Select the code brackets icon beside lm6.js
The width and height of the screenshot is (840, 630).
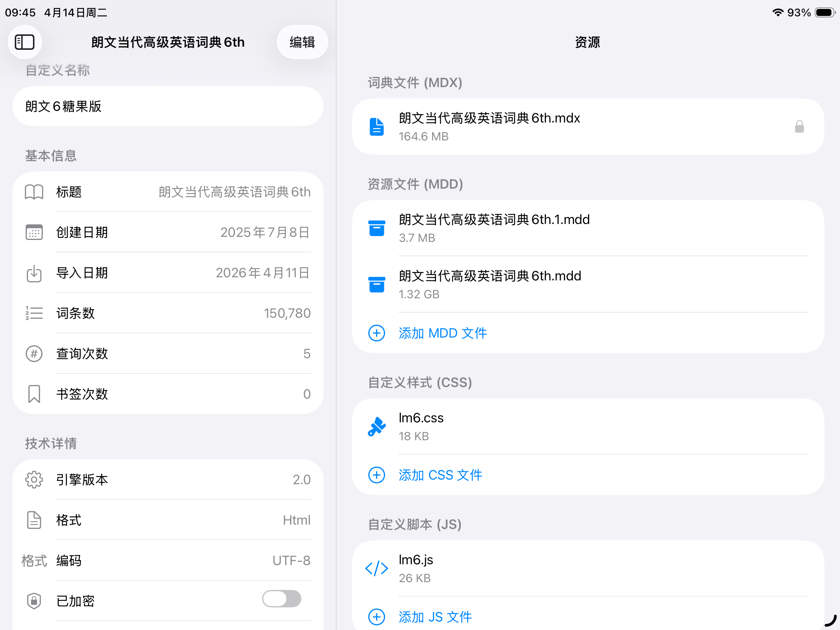[376, 569]
